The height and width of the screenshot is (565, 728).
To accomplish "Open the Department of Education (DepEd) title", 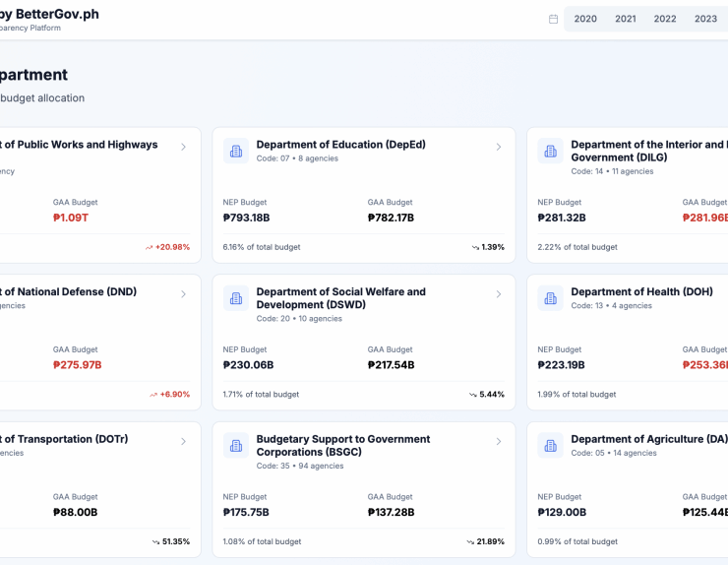I will point(340,145).
